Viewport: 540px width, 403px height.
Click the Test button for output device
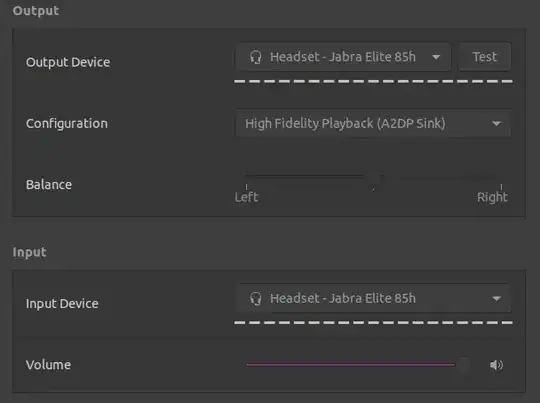[485, 57]
